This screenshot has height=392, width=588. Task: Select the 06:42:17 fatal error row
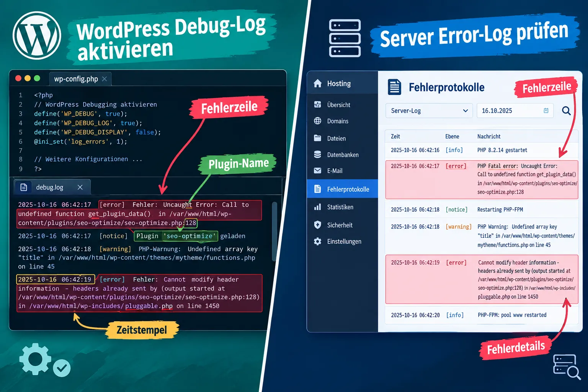[x=482, y=180]
